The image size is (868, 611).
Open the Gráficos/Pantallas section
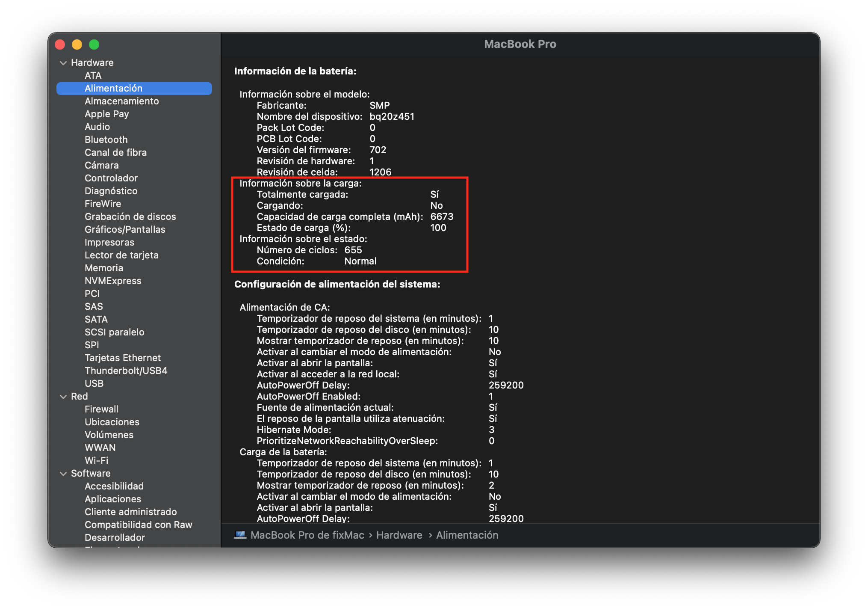point(125,229)
